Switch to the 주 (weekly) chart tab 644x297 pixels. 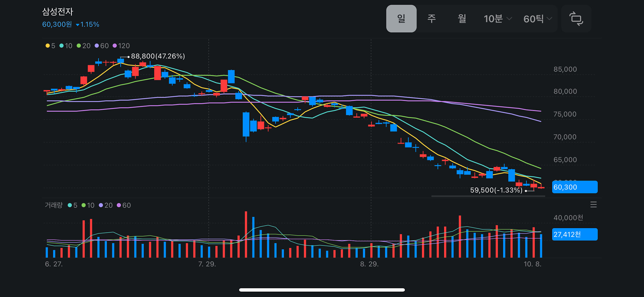(432, 18)
